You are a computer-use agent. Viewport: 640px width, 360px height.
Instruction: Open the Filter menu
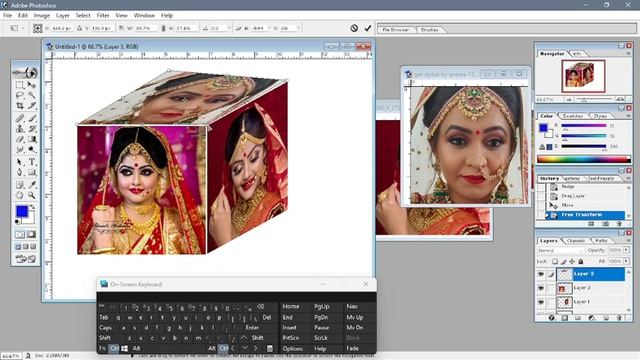coord(103,16)
